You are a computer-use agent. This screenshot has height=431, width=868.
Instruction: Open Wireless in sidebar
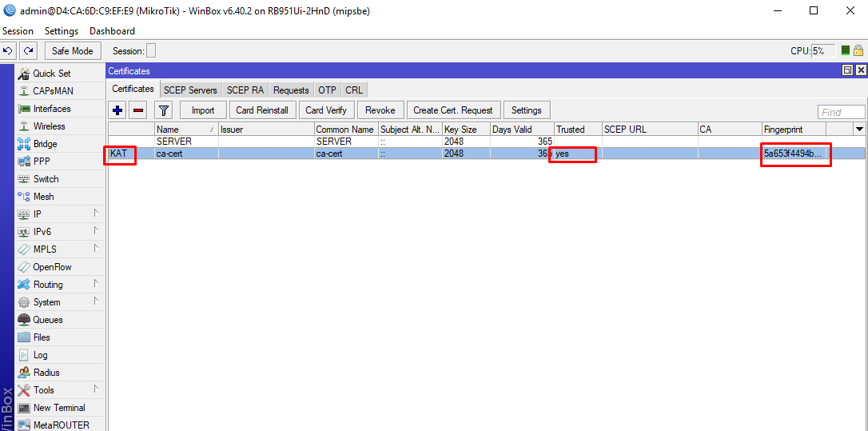pyautogui.click(x=49, y=126)
